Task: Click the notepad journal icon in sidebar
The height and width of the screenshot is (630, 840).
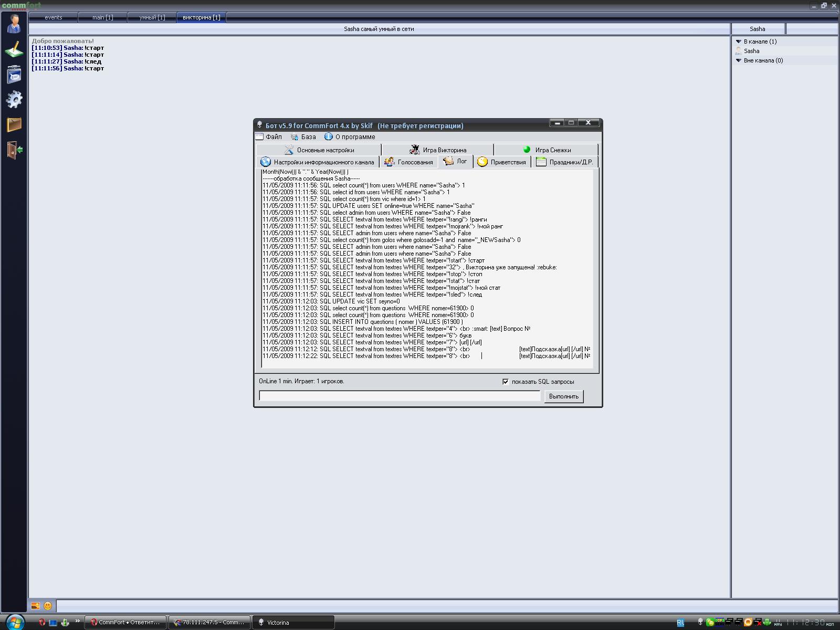Action: click(14, 75)
